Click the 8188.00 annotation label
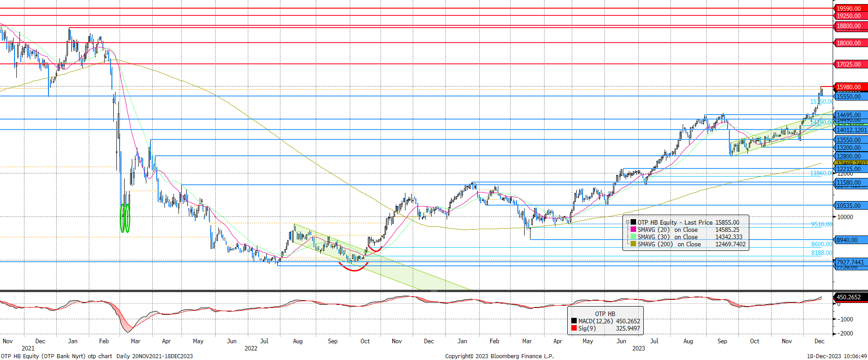 click(821, 253)
